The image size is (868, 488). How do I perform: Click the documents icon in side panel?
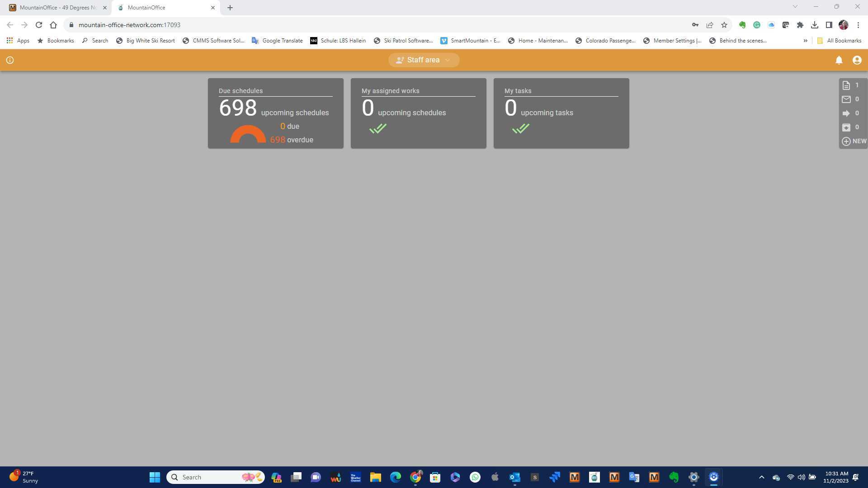coord(846,85)
